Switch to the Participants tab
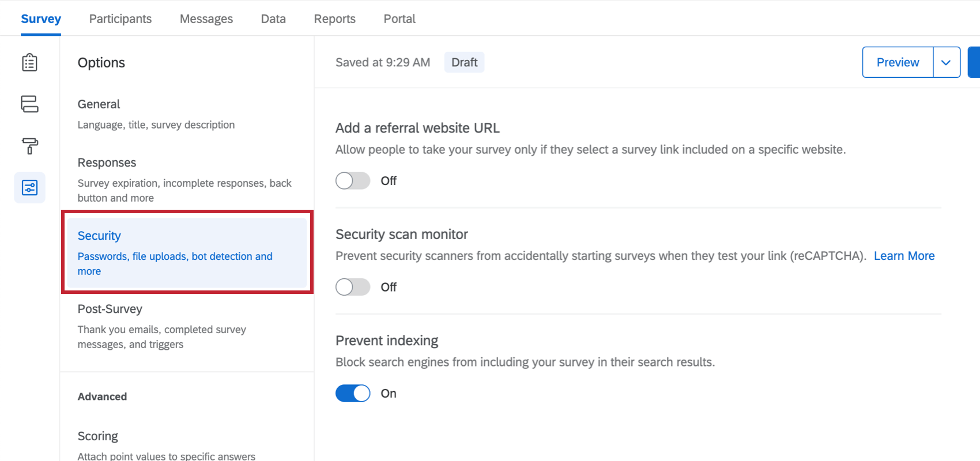Screen dimensions: 980x461 [120, 19]
